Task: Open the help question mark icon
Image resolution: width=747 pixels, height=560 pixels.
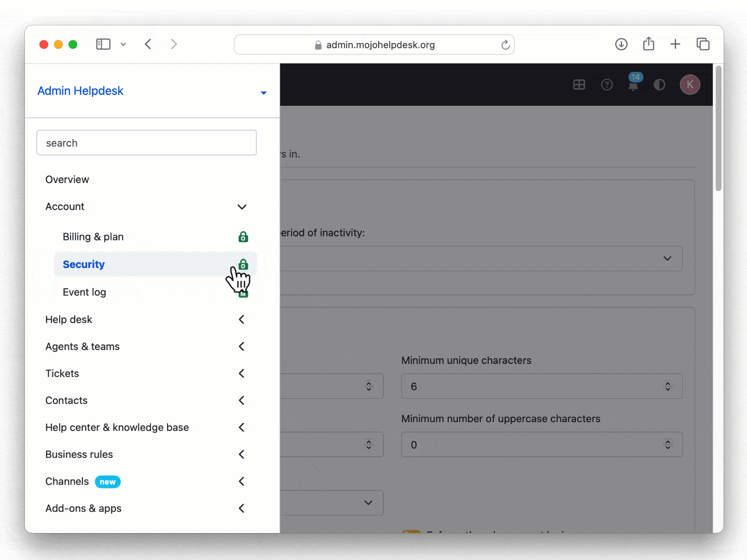Action: (606, 85)
